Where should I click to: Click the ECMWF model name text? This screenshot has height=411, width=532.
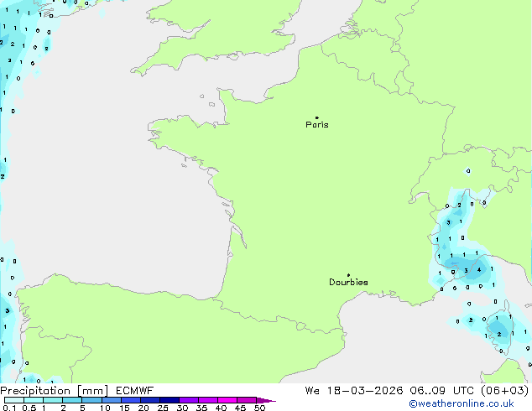coord(135,391)
